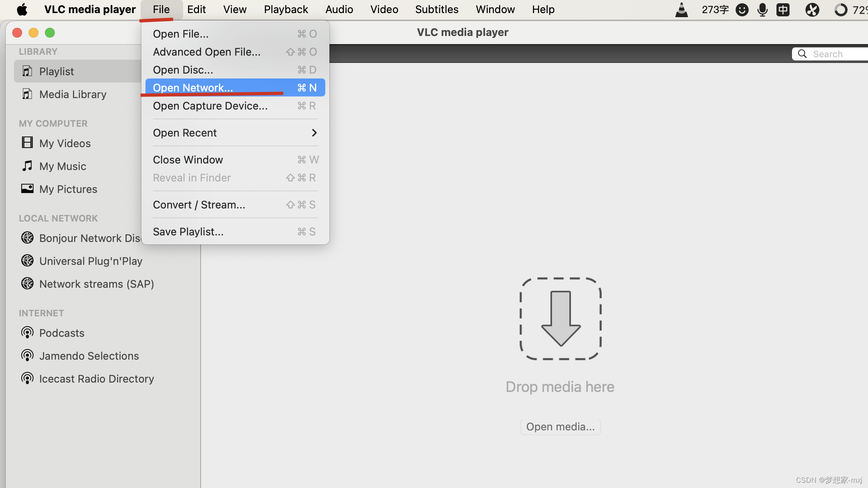Screen dimensions: 868x488
Task: Open the Help menu
Action: click(x=543, y=9)
